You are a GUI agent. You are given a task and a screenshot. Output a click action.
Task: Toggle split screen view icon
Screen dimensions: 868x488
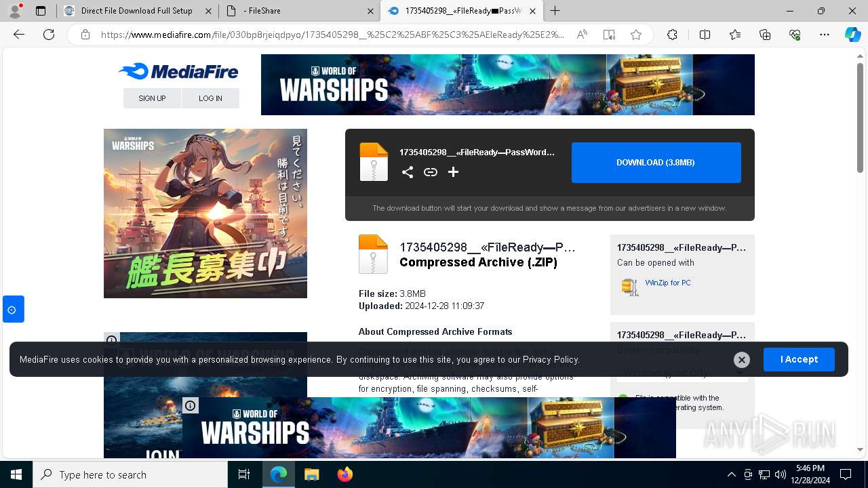(x=705, y=35)
